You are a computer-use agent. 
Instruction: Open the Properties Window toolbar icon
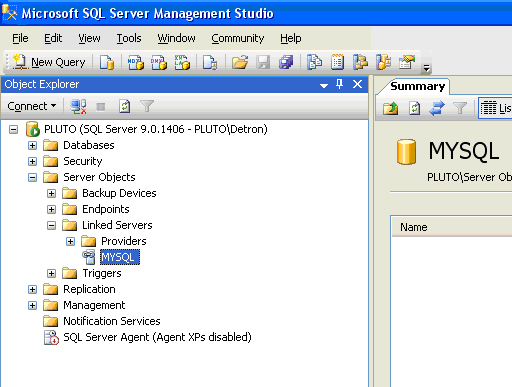tap(407, 62)
